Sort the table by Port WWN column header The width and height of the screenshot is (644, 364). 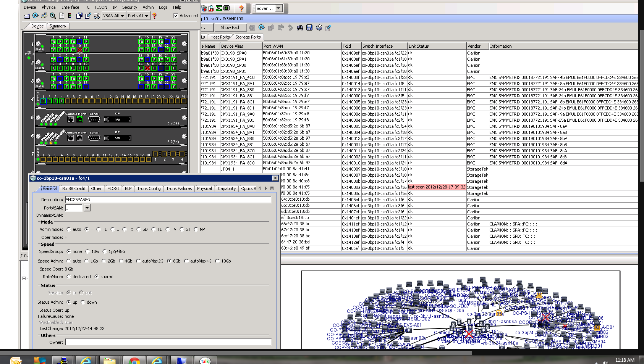302,46
